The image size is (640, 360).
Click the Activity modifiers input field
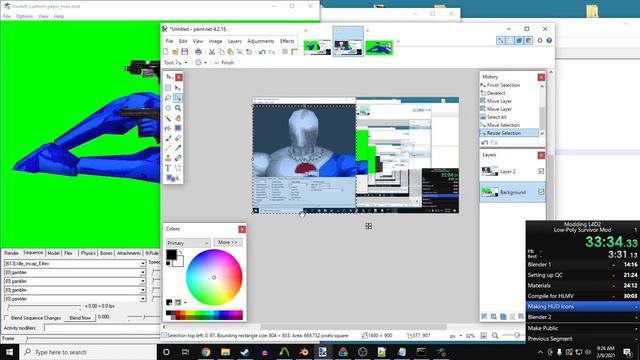[102, 328]
